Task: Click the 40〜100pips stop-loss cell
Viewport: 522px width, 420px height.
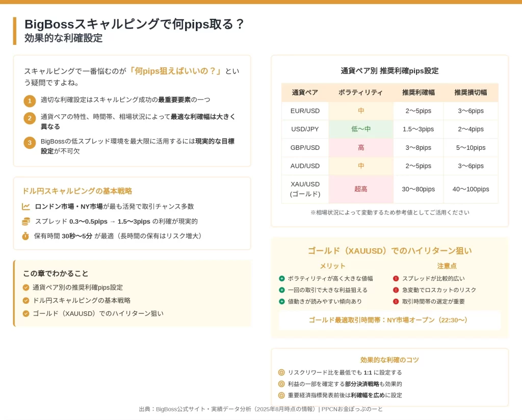Action: (x=471, y=189)
